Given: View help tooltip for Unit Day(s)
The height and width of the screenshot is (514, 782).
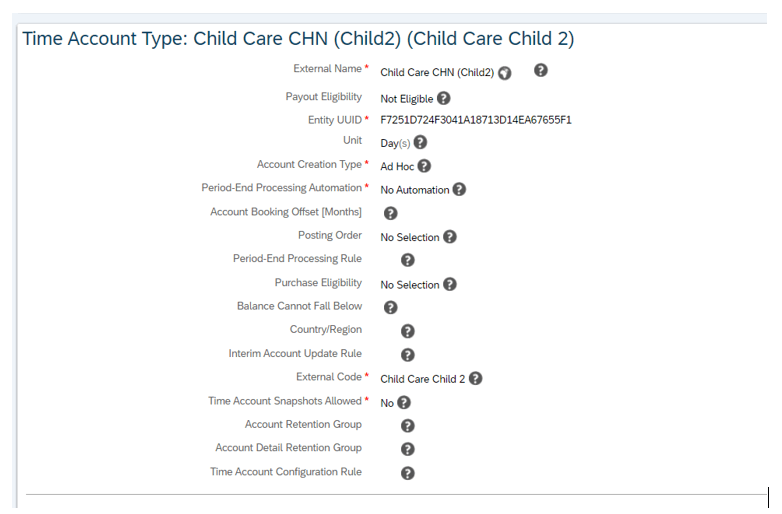Looking at the screenshot, I should 420,143.
